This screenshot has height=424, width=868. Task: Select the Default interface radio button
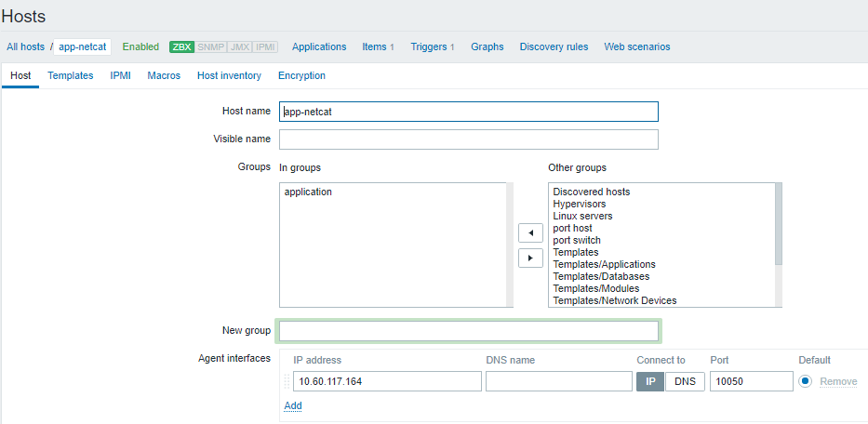[x=806, y=381]
